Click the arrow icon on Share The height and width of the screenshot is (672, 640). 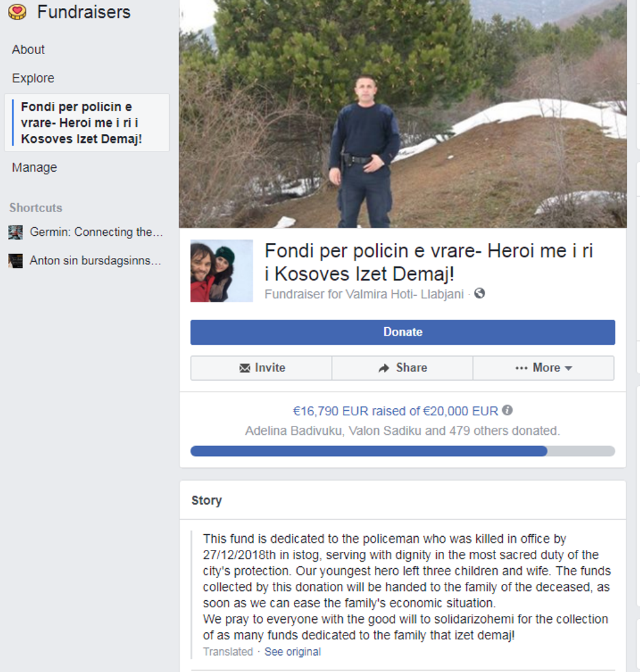pyautogui.click(x=383, y=368)
